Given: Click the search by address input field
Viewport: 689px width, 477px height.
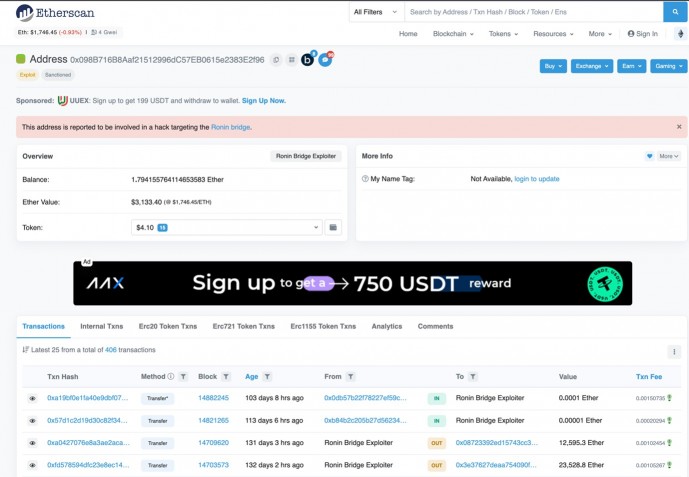Looking at the screenshot, I should (533, 12).
